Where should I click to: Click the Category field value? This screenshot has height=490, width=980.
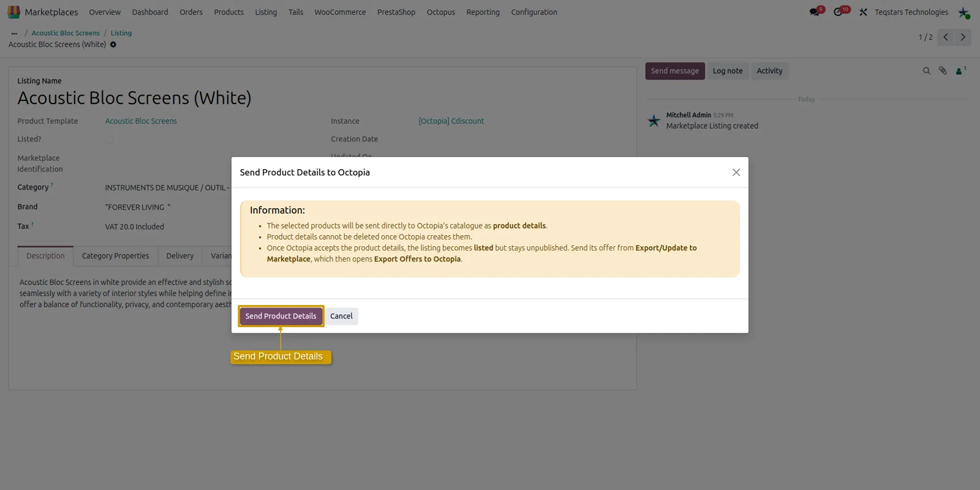(x=167, y=188)
